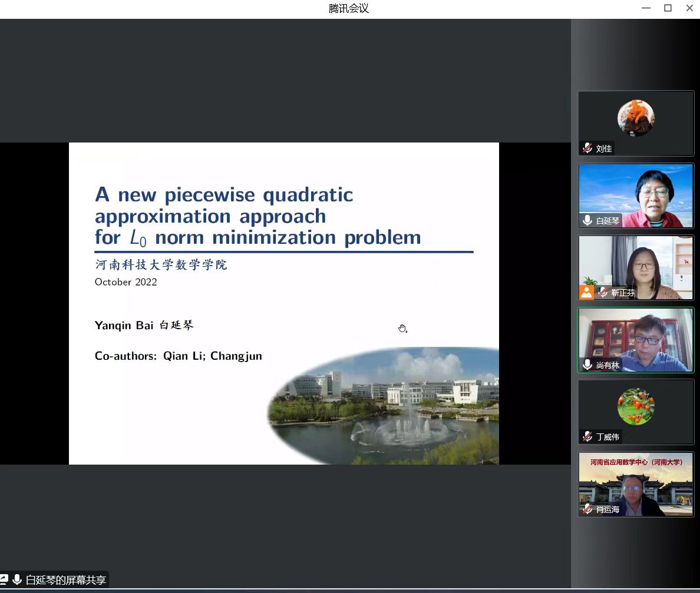
Task: Select 尚有林's highlighted video thumbnail
Action: point(636,340)
